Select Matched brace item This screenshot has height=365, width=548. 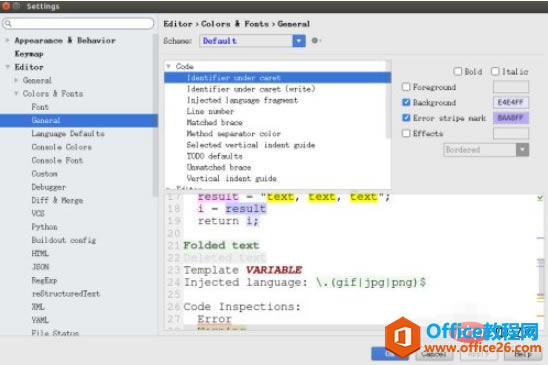coord(214,122)
